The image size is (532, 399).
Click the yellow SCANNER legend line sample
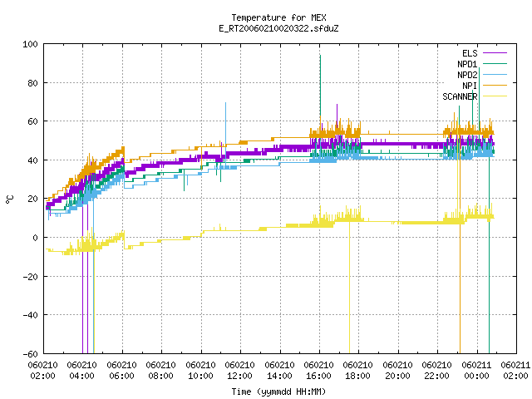(495, 96)
